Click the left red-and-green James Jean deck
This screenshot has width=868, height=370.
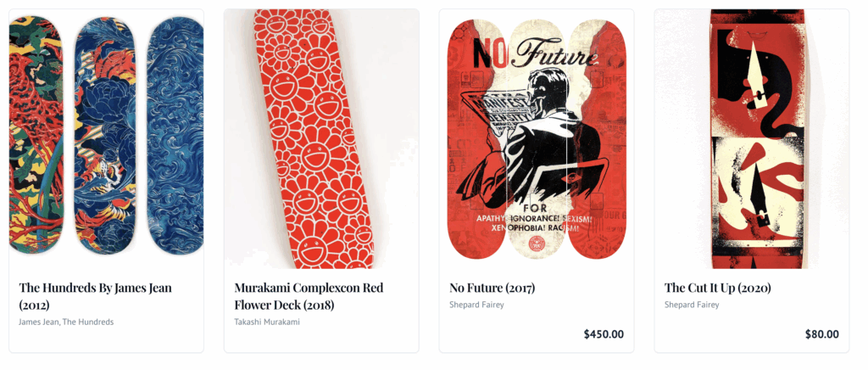36,136
